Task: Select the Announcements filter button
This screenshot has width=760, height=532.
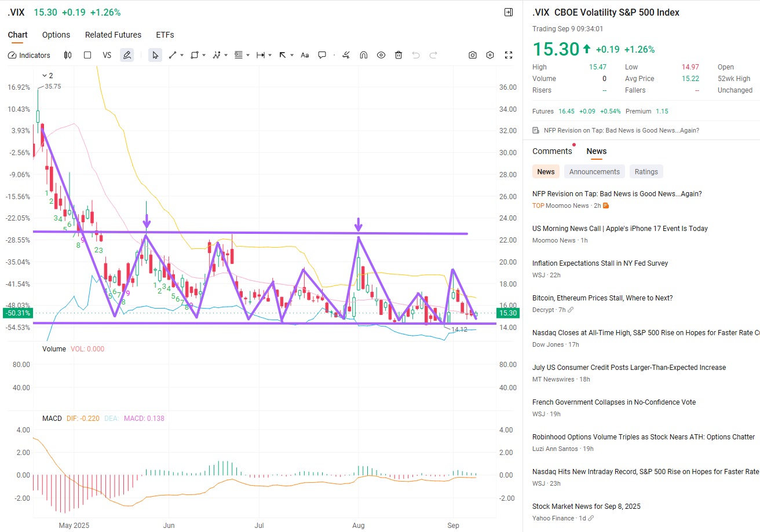Action: (594, 171)
